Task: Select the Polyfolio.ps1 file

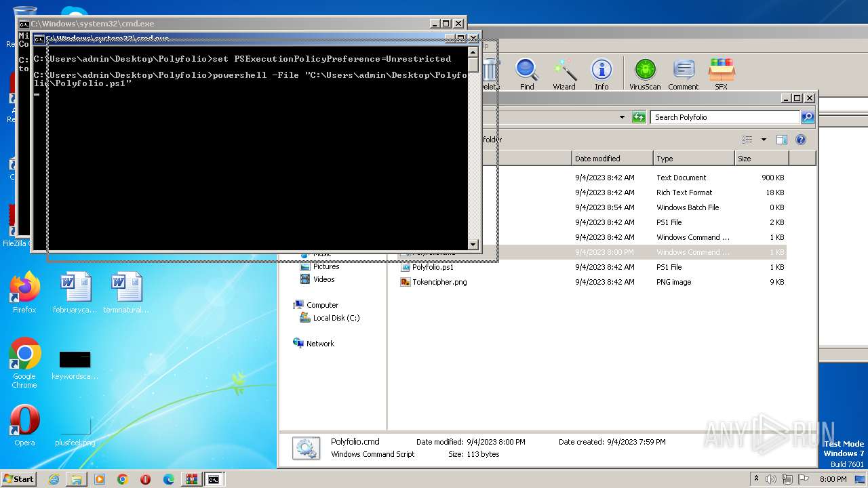Action: [x=433, y=267]
